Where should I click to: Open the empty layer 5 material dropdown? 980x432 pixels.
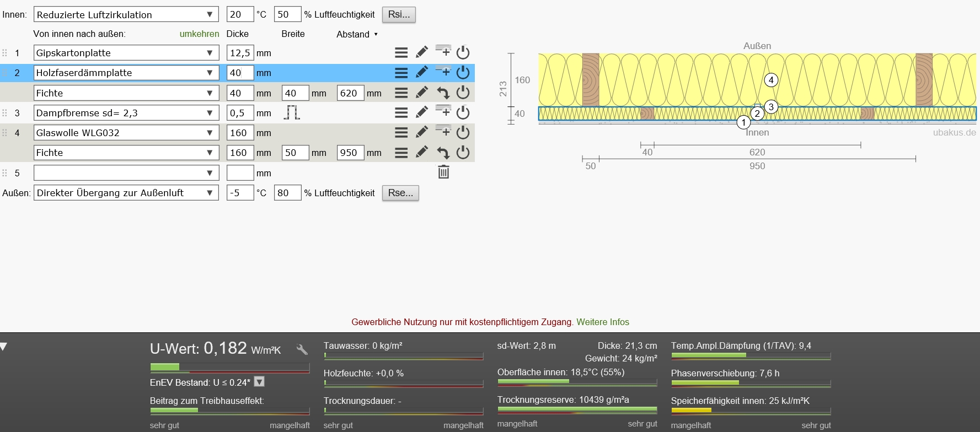(126, 173)
